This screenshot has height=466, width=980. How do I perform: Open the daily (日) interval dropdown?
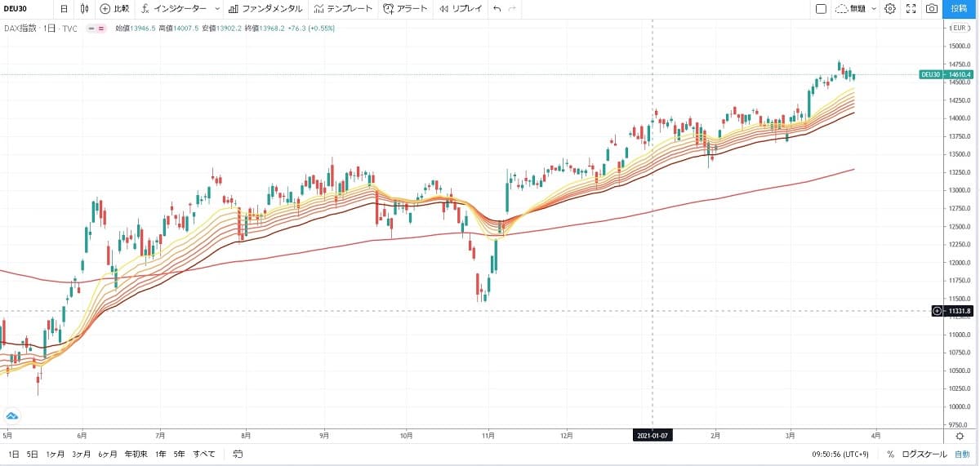[x=64, y=9]
